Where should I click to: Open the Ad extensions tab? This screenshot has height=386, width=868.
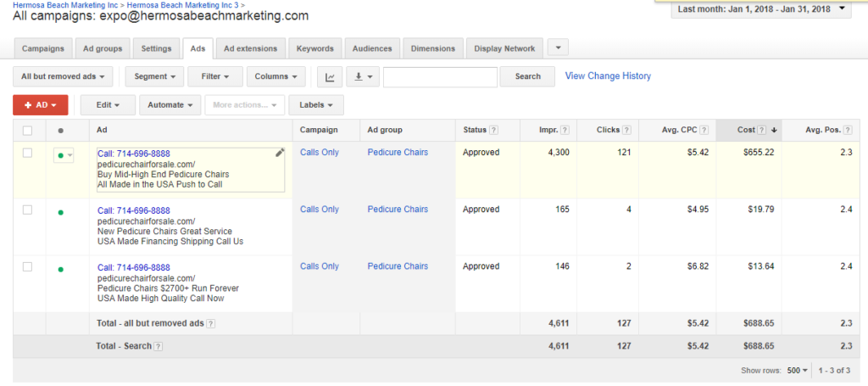pyautogui.click(x=249, y=48)
